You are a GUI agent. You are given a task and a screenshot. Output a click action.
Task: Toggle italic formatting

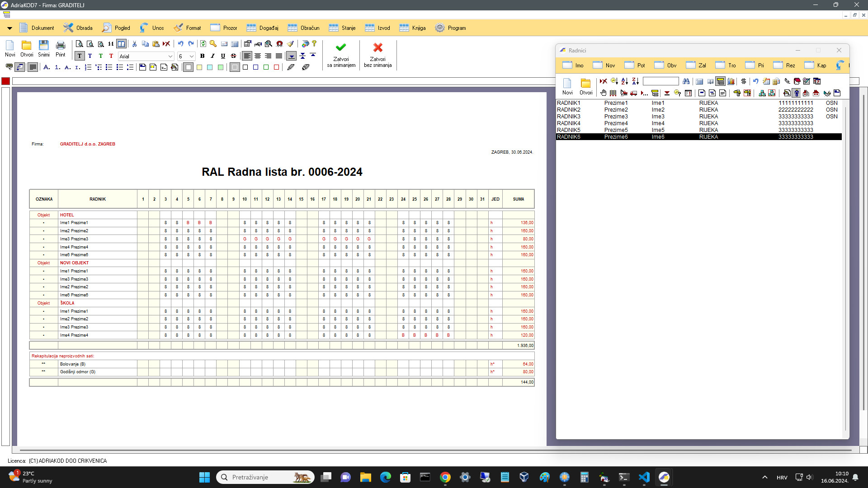212,56
